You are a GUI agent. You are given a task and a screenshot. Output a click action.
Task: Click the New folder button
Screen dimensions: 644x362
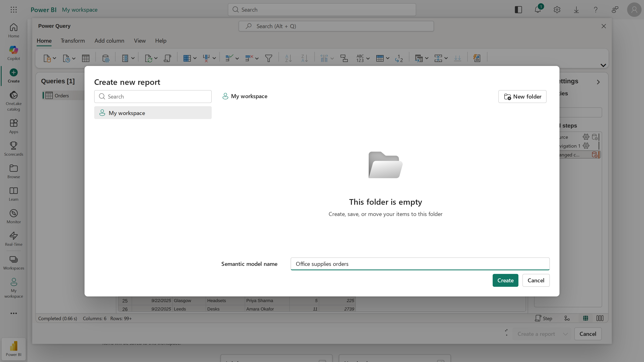(x=522, y=97)
